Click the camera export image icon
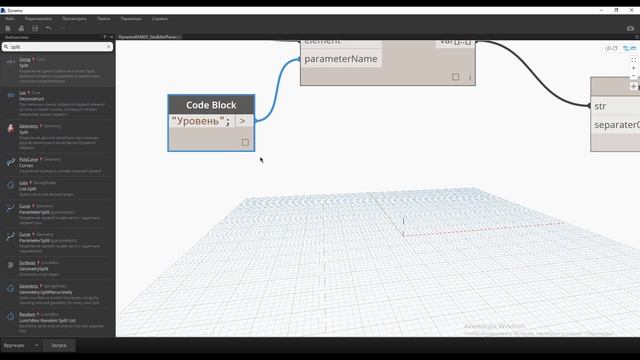This screenshot has width=640, height=360. click(x=630, y=28)
